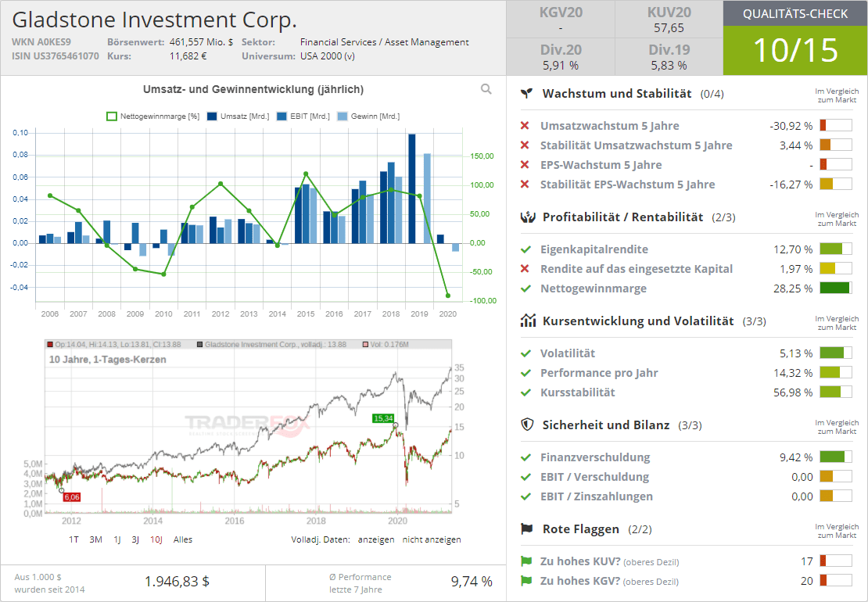
Task: Click the red X beside Umsatzwachstum 5 Jahre
Action: [x=525, y=126]
